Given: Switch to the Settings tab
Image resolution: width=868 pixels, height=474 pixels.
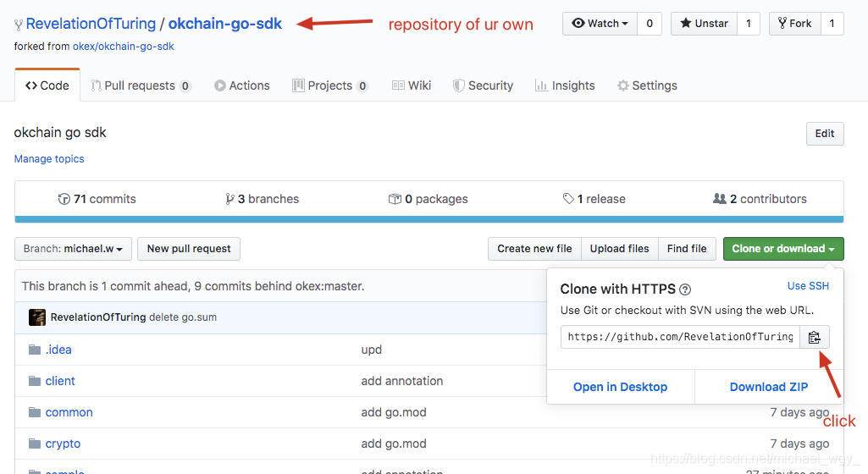Looking at the screenshot, I should point(647,85).
